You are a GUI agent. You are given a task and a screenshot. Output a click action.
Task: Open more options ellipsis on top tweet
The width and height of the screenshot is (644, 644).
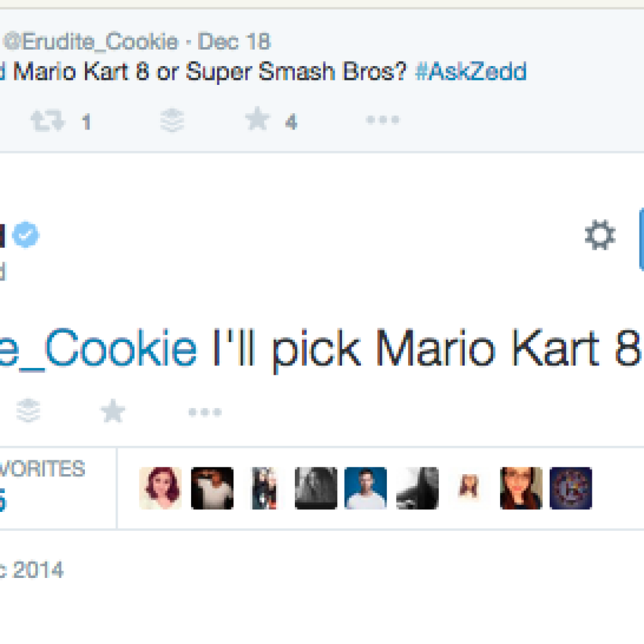[x=382, y=119]
